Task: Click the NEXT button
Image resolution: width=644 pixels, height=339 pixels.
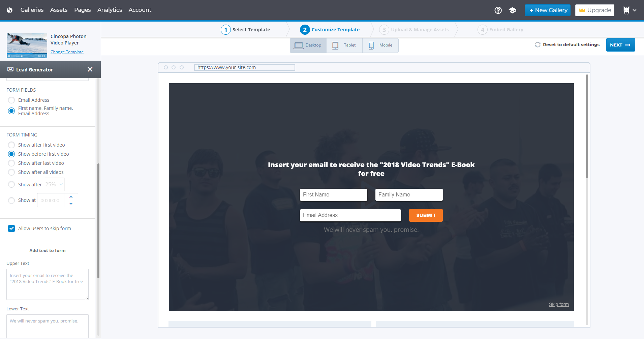Action: [620, 45]
